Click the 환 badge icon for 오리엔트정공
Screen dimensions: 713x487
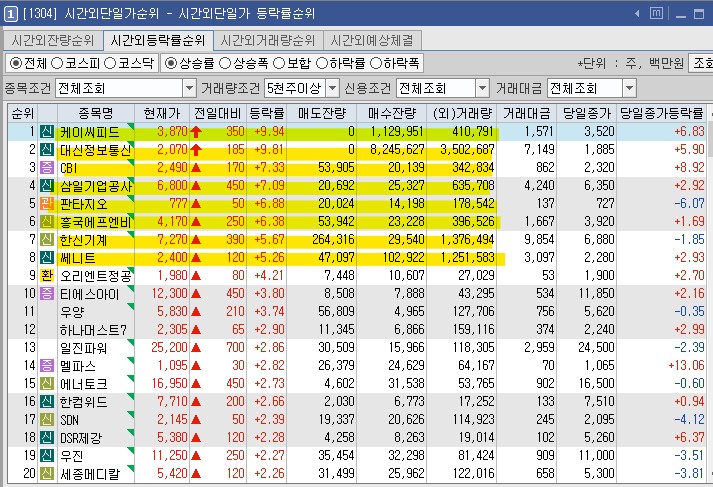pyautogui.click(x=47, y=276)
